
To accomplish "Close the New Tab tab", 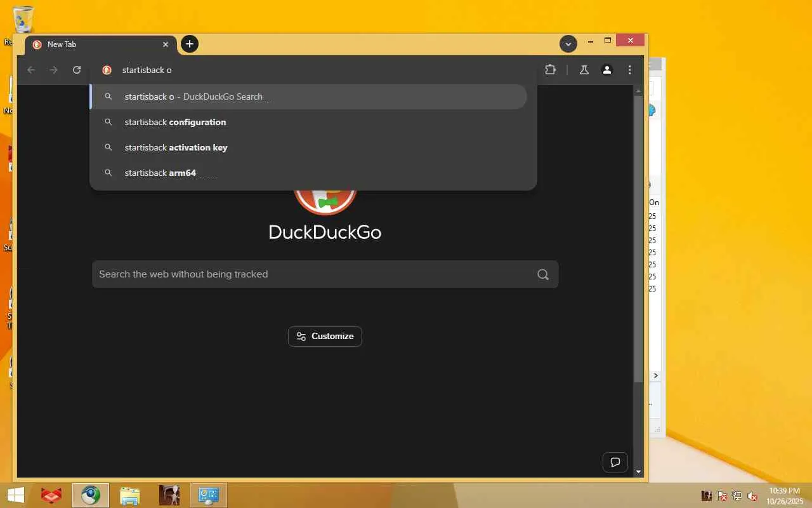I will [166, 44].
